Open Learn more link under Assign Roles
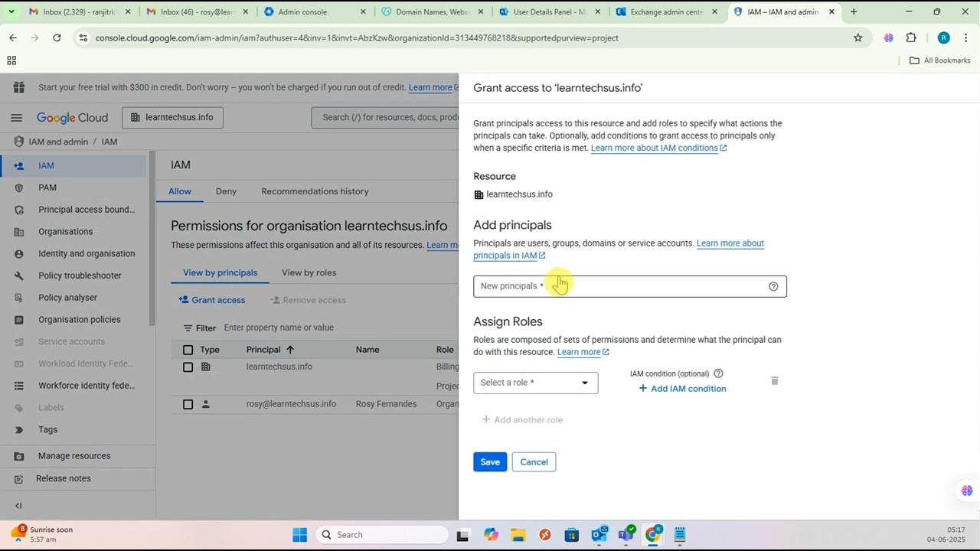 click(x=583, y=352)
